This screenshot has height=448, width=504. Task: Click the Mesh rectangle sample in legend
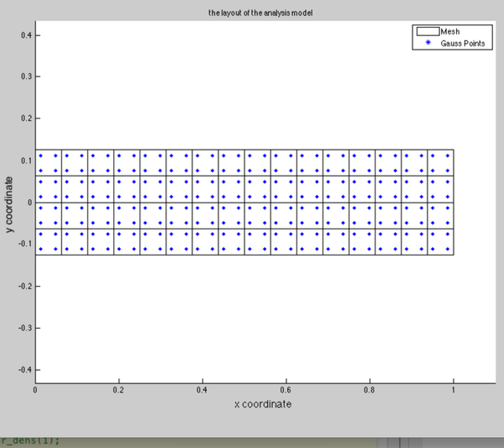(428, 31)
